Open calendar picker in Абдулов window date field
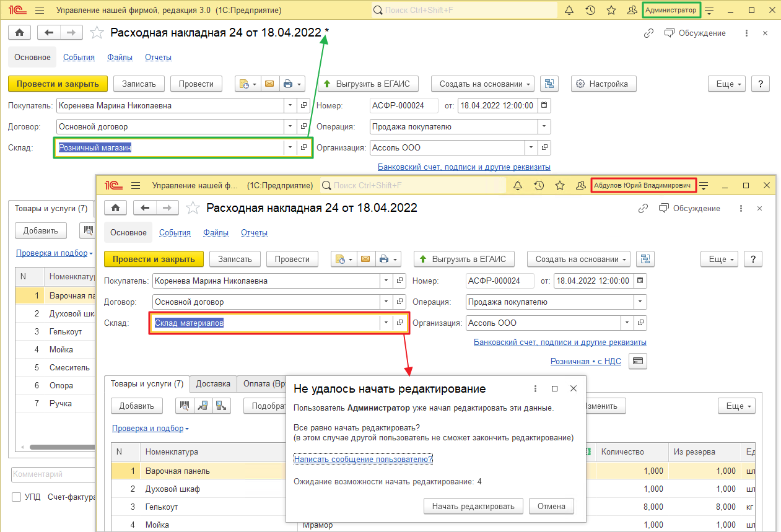 click(x=640, y=281)
